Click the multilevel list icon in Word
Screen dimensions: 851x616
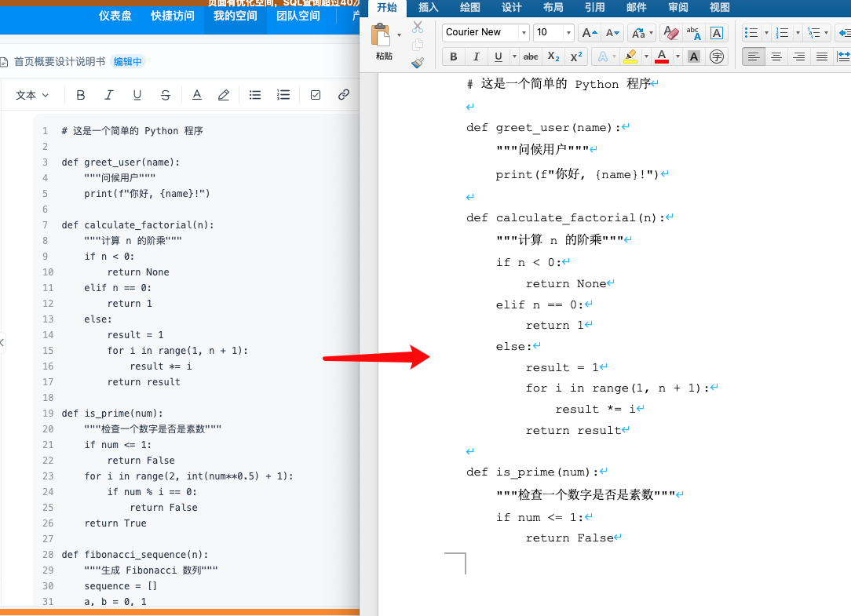point(813,33)
